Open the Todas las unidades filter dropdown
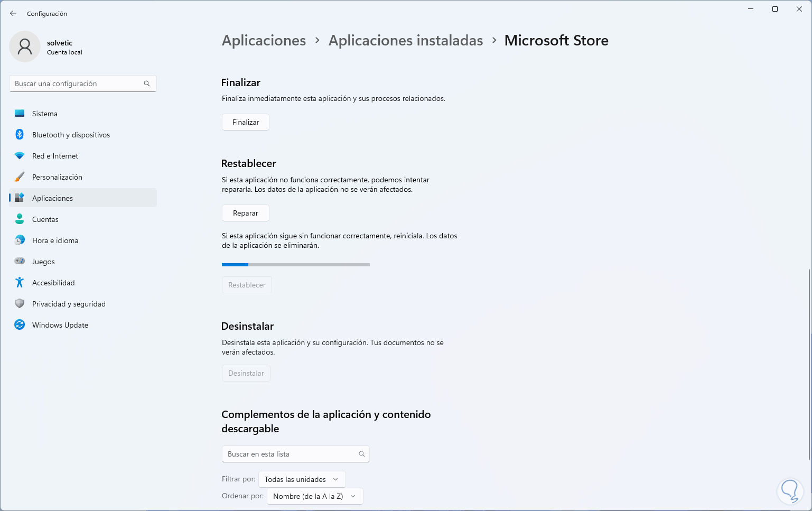The image size is (812, 511). click(x=302, y=479)
